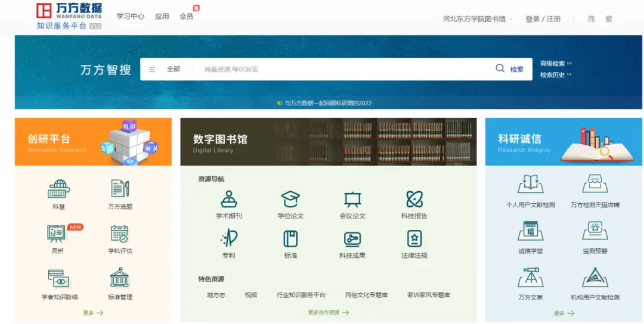Open the 法律法规 star document icon
The height and width of the screenshot is (324, 644).
point(414,239)
